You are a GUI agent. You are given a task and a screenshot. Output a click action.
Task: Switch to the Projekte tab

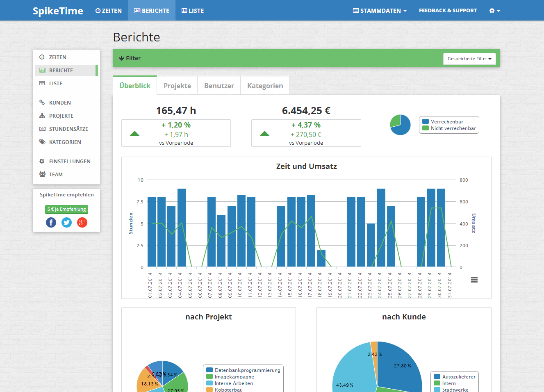point(177,86)
